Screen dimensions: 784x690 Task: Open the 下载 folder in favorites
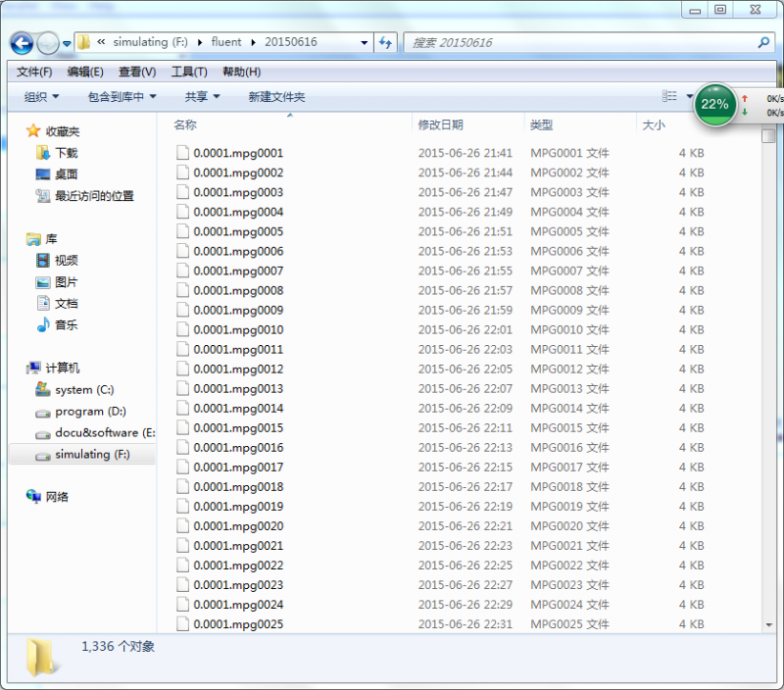pos(57,153)
